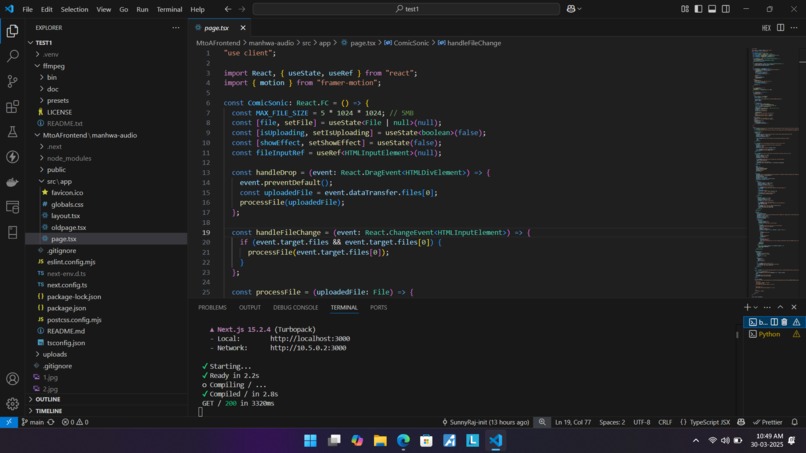This screenshot has height=453, width=806.
Task: Open the Selection menu
Action: pyautogui.click(x=75, y=9)
